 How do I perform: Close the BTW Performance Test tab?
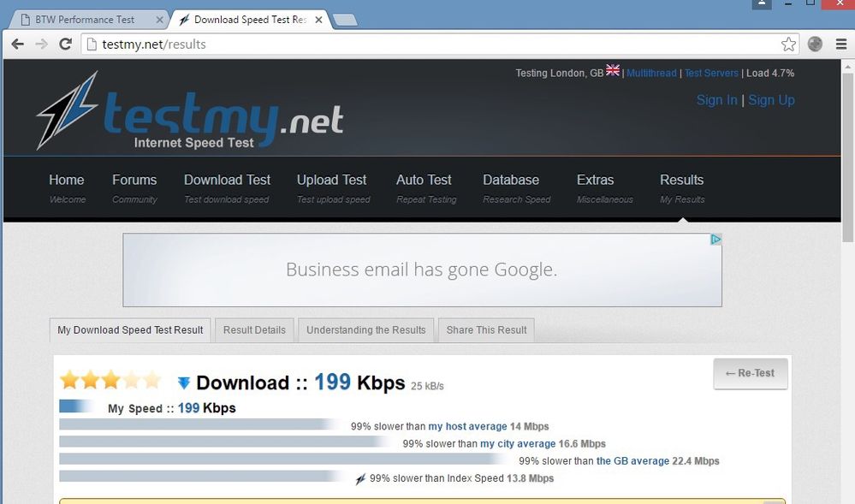159,21
